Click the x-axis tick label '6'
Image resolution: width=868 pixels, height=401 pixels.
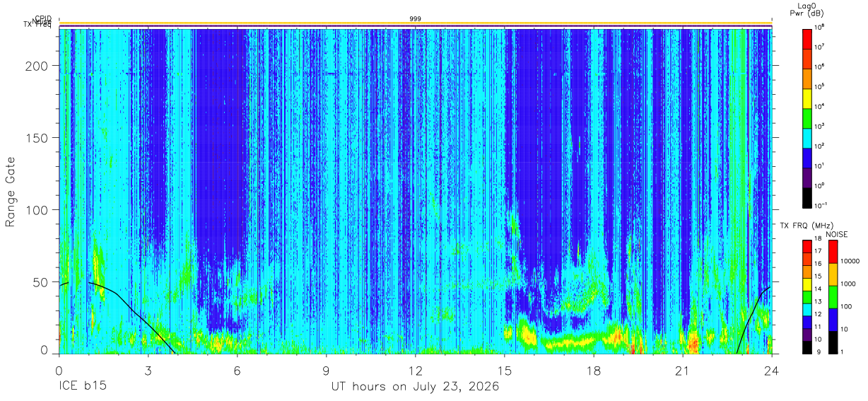pos(237,370)
